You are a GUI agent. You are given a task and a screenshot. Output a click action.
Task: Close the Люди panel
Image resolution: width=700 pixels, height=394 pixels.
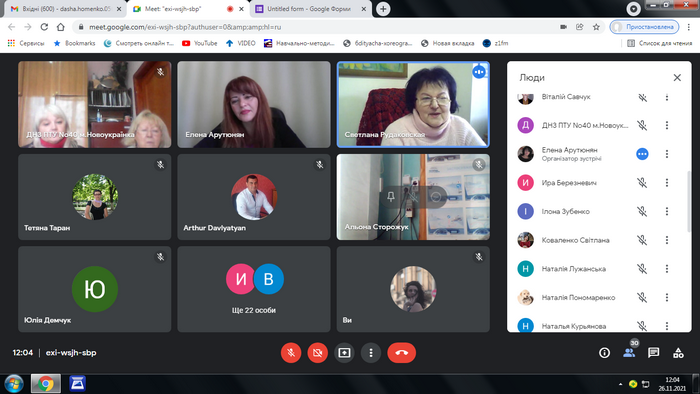click(x=677, y=78)
